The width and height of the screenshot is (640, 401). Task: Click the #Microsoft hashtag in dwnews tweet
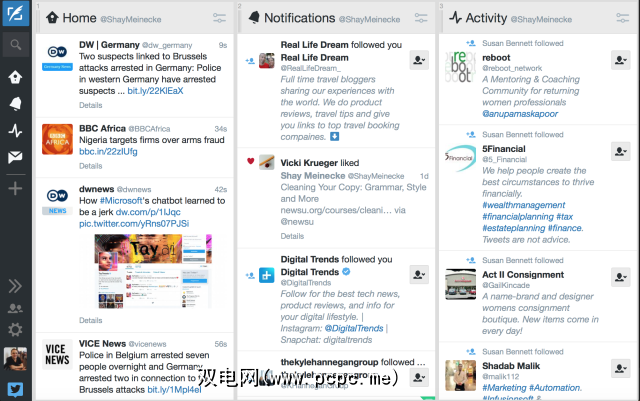pyautogui.click(x=121, y=200)
